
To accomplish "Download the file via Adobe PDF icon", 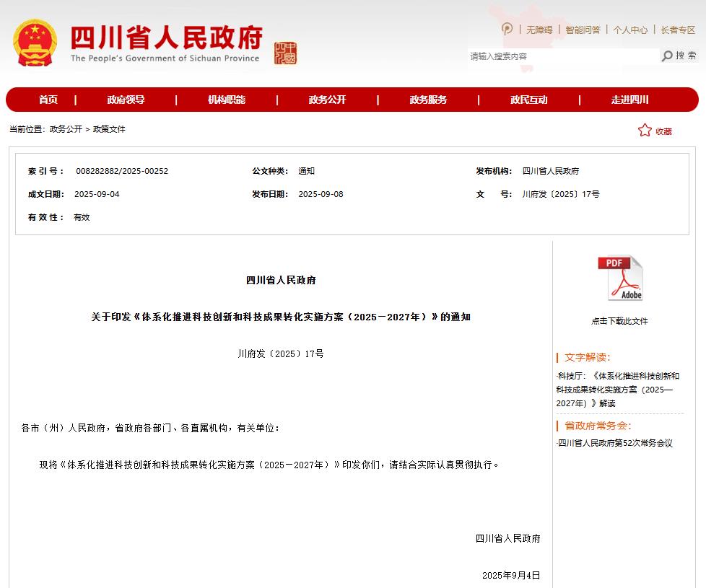I will coord(619,278).
